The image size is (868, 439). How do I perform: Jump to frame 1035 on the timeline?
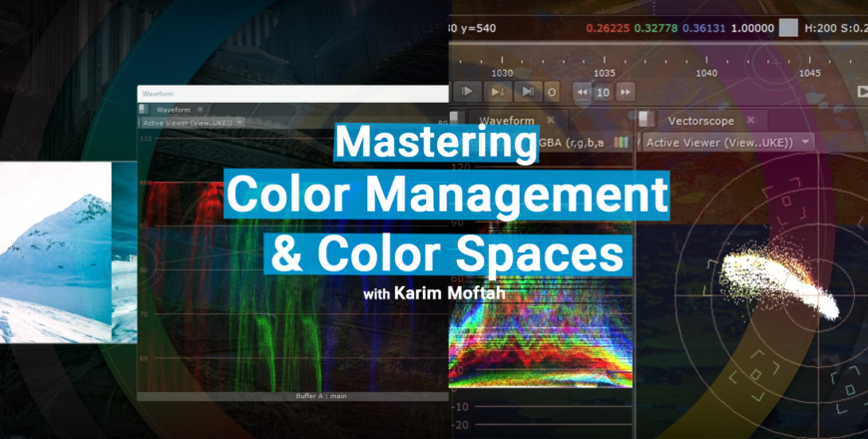pos(605,73)
